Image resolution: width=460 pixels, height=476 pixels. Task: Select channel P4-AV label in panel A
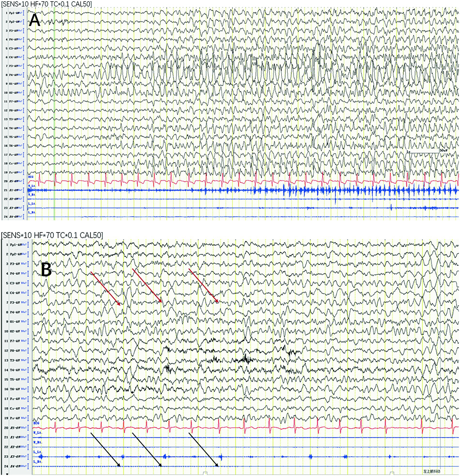click(14, 75)
